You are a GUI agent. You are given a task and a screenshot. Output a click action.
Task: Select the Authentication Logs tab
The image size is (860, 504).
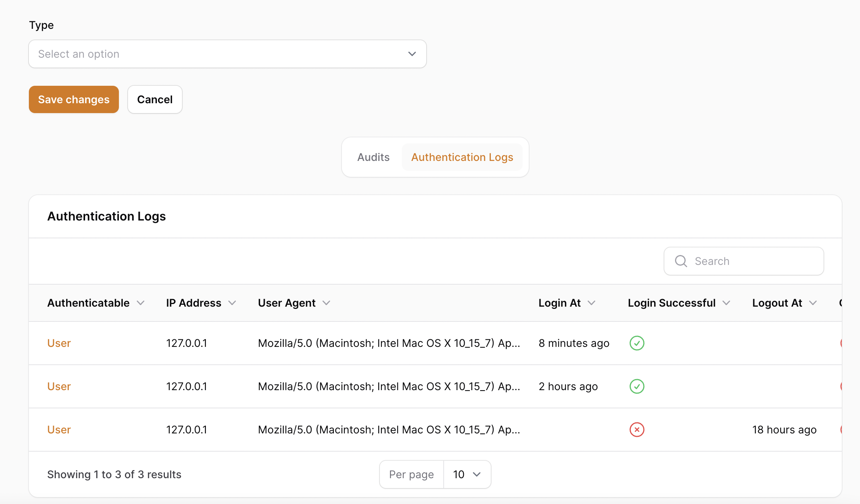[462, 157]
